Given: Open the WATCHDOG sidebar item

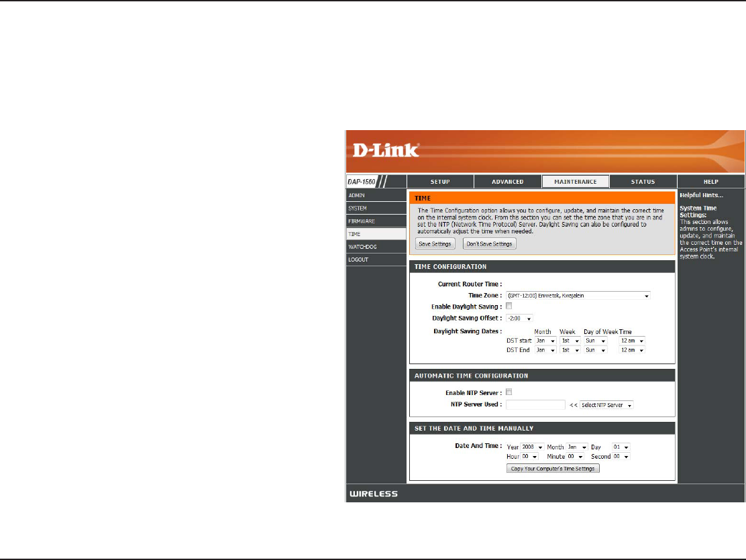Looking at the screenshot, I should [376, 247].
